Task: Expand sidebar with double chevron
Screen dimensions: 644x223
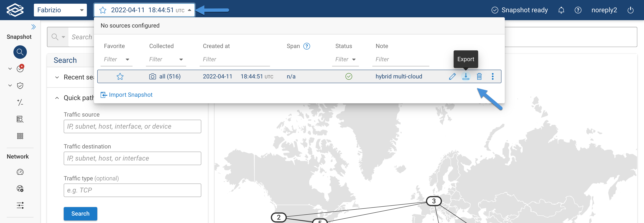Action: coord(33,27)
